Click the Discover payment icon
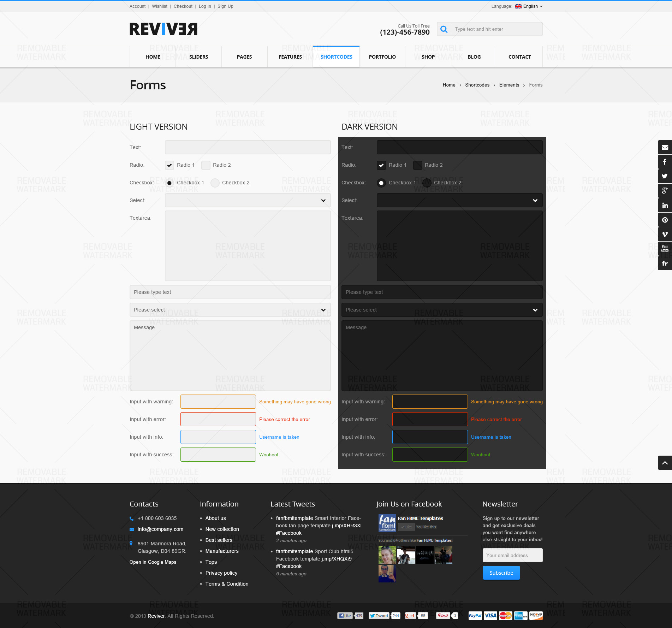This screenshot has width=672, height=628. (536, 616)
